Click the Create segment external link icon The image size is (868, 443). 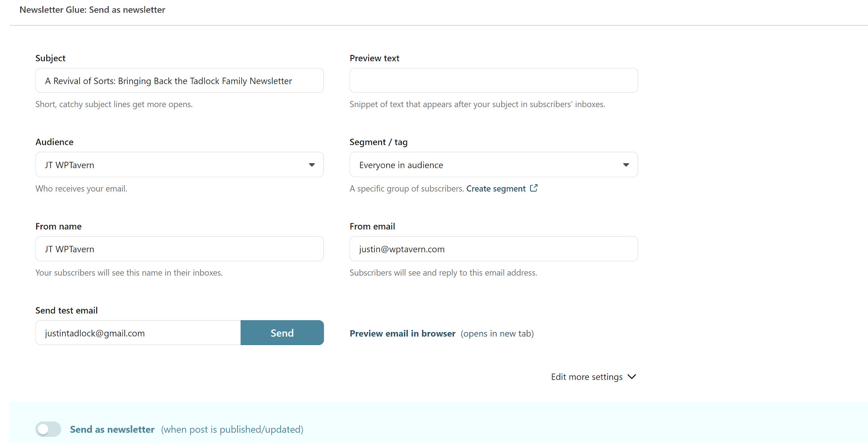pyautogui.click(x=534, y=188)
